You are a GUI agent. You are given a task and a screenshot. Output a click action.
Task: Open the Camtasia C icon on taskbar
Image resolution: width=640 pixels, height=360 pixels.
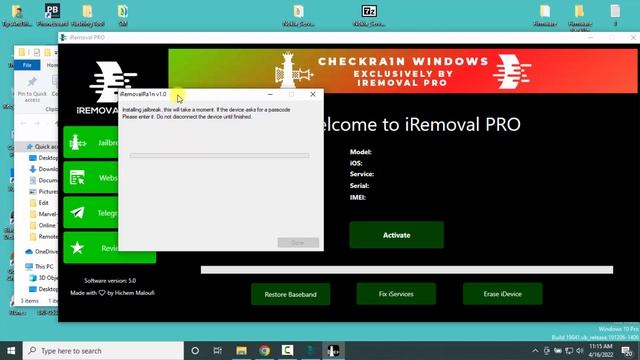click(287, 351)
